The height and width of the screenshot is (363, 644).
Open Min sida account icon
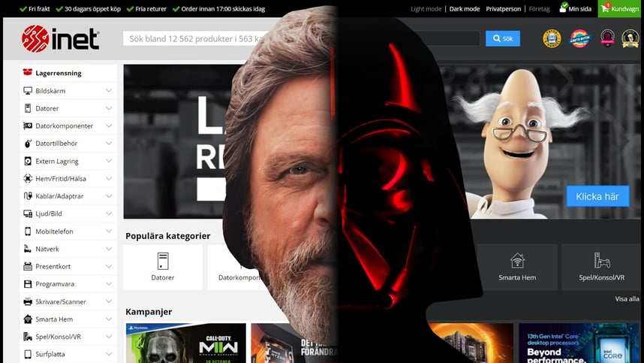[563, 8]
